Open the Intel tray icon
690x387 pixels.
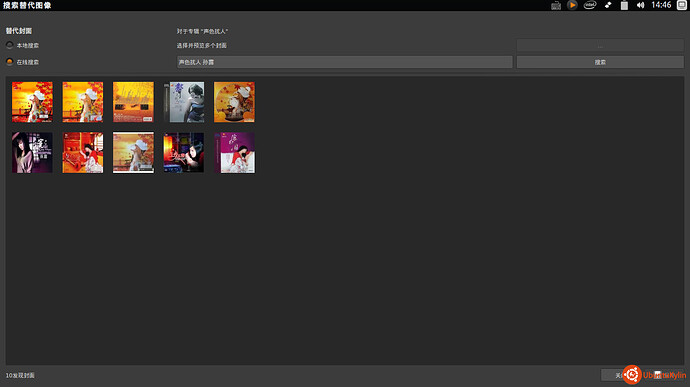tap(590, 5)
